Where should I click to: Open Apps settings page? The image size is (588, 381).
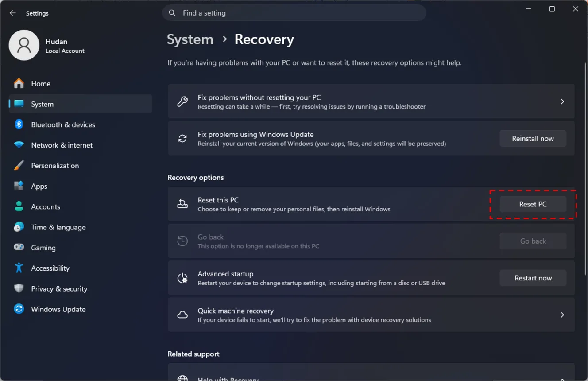[81, 186]
